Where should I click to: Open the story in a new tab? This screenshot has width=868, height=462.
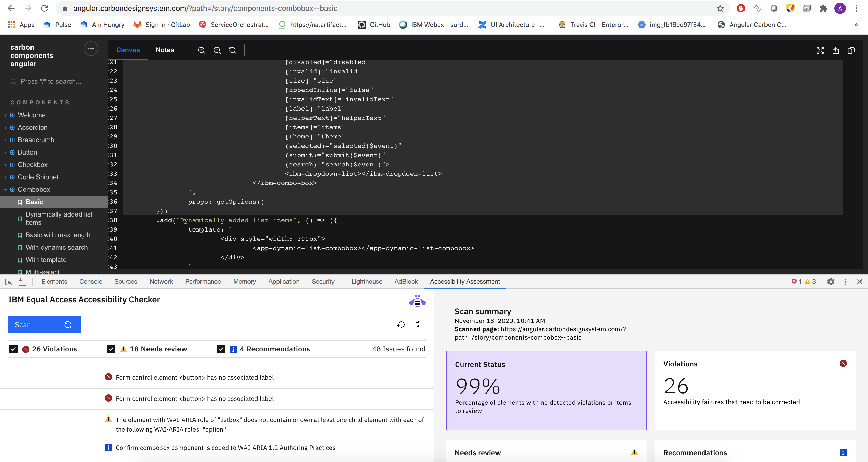pos(836,51)
